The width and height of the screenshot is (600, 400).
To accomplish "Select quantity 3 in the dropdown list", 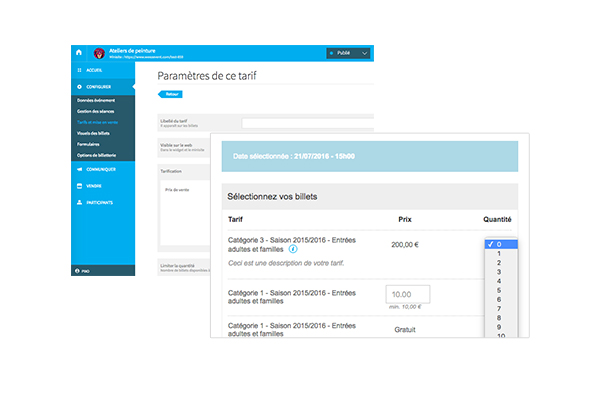I will (x=501, y=272).
